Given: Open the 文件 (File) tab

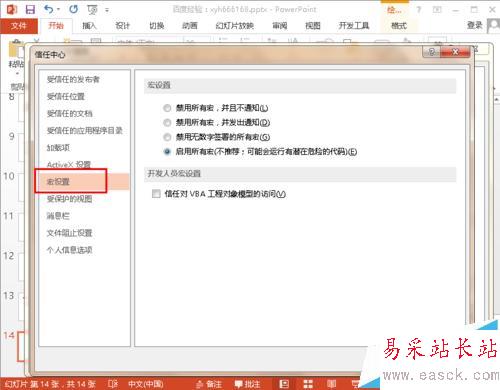Looking at the screenshot, I should 19,26.
